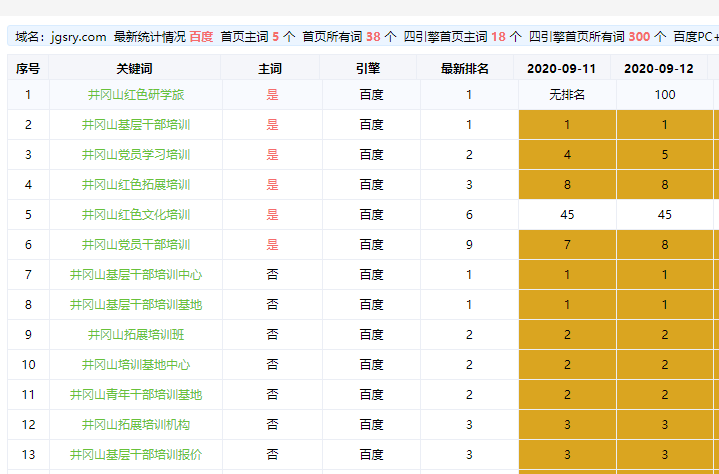
Task: Open keyword link 井冈山基层干部培训基地
Action: [136, 305]
